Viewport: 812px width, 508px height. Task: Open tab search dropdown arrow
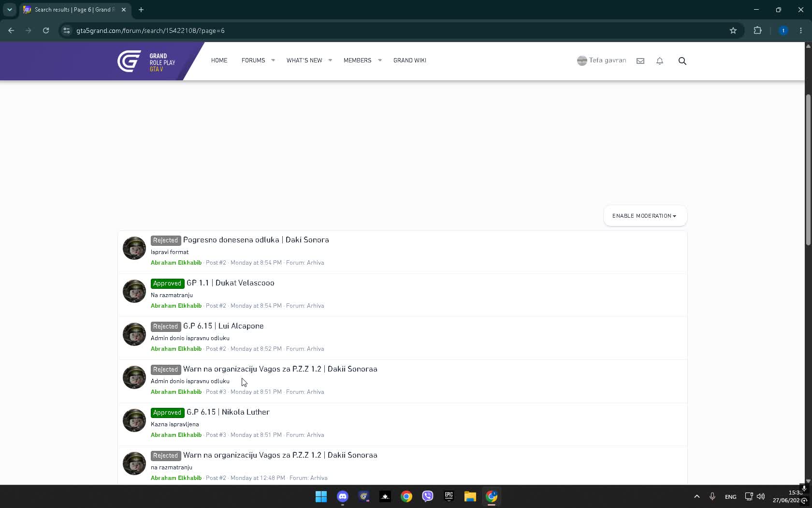[9, 10]
